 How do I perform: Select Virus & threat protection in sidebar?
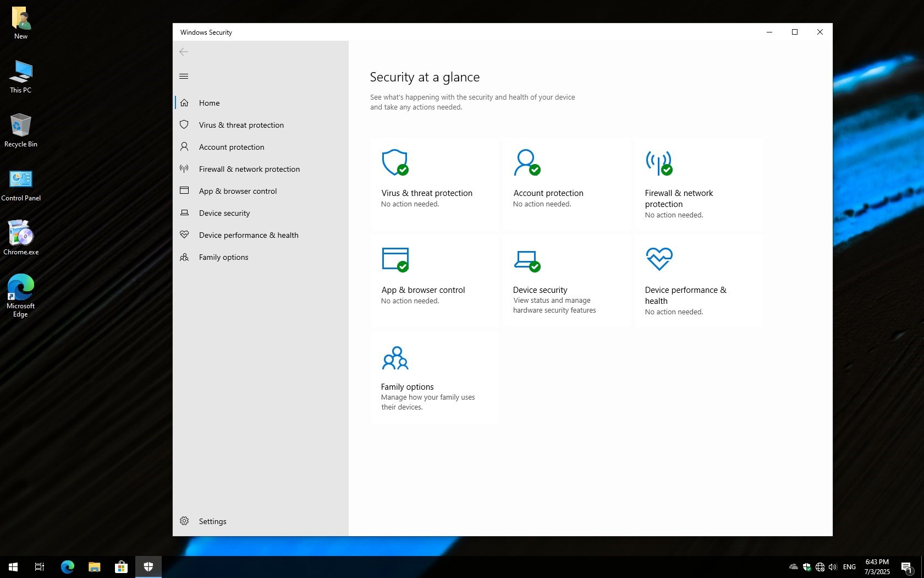pos(241,125)
